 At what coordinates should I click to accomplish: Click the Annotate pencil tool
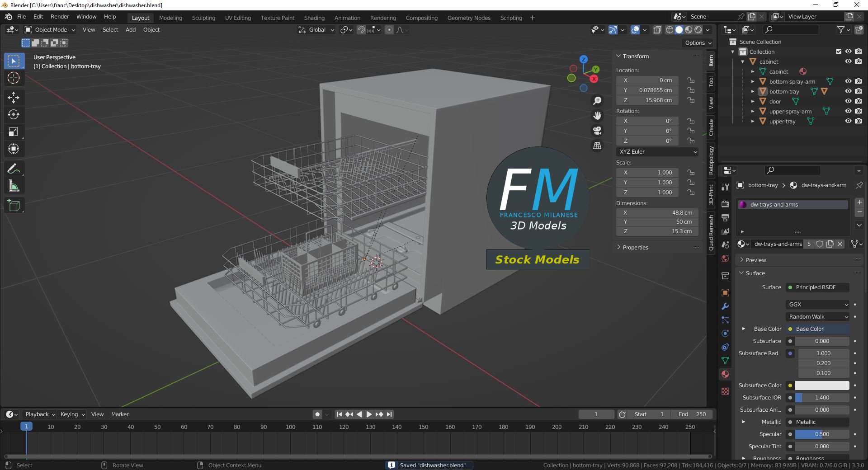(x=14, y=169)
